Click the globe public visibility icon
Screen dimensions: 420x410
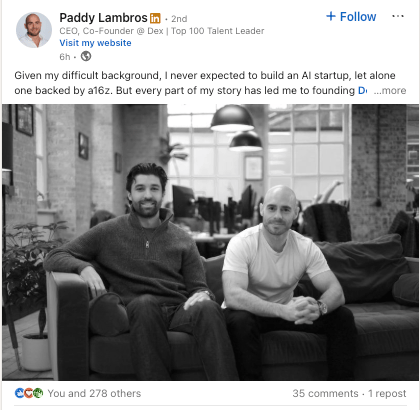86,56
